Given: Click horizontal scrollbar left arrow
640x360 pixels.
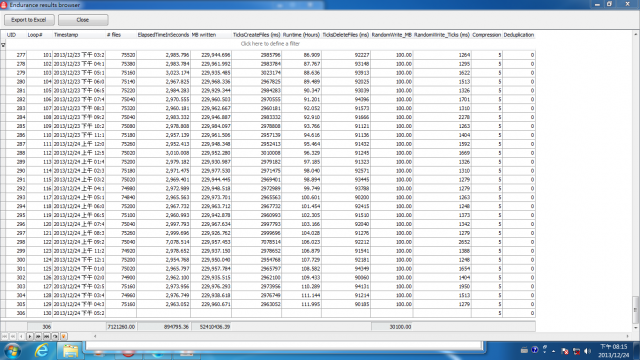Looking at the screenshot, I should [x=95, y=336].
